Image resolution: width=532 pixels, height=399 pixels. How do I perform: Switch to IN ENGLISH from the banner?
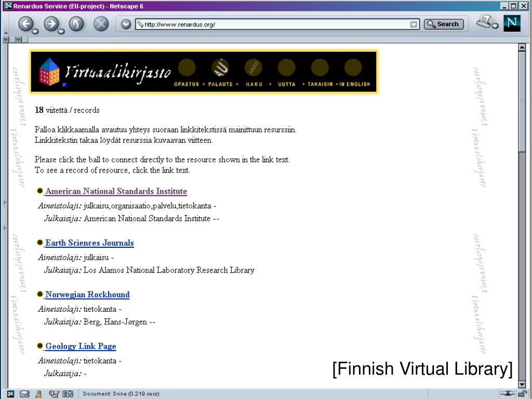[x=354, y=84]
